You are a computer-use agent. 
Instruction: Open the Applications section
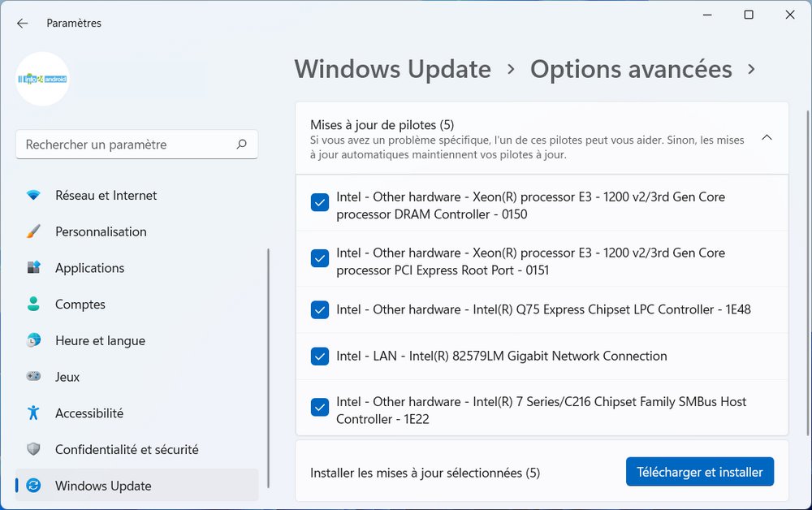(x=136, y=268)
